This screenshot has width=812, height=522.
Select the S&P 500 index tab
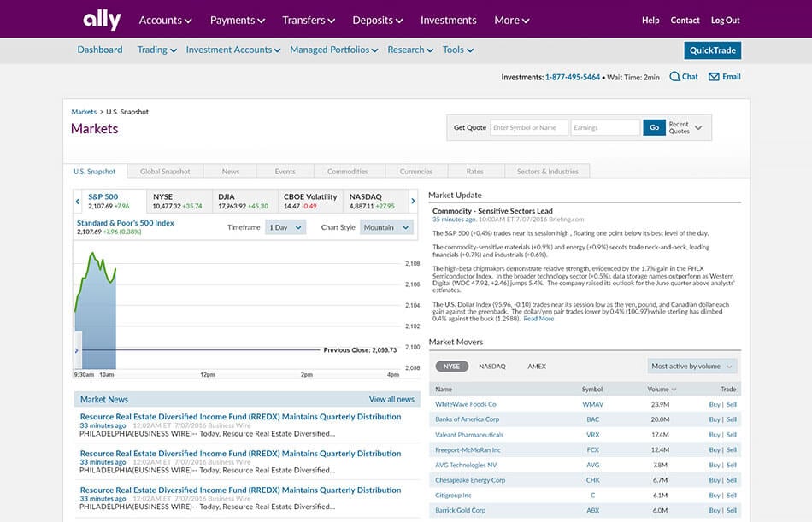114,201
